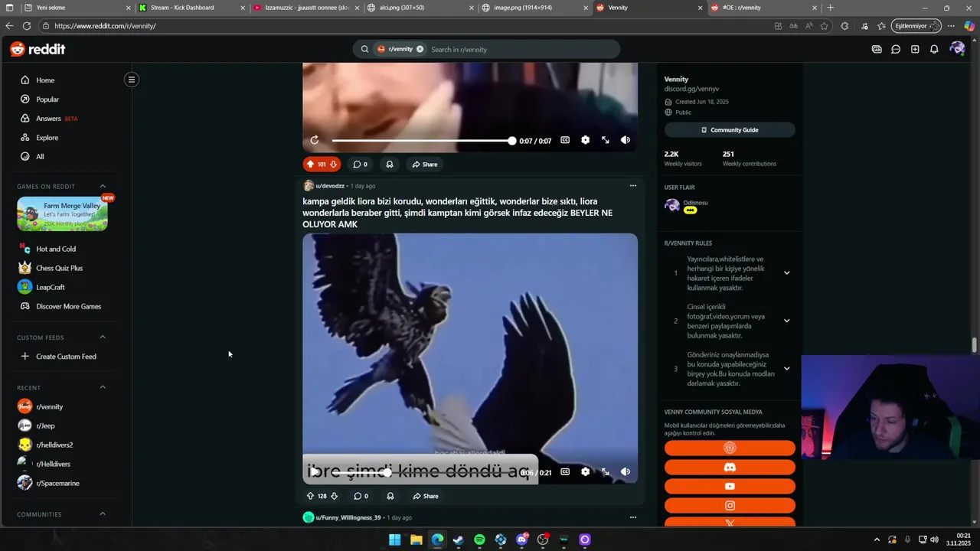Expand rule 1 about Yayıncılara hakaret

coord(786,273)
